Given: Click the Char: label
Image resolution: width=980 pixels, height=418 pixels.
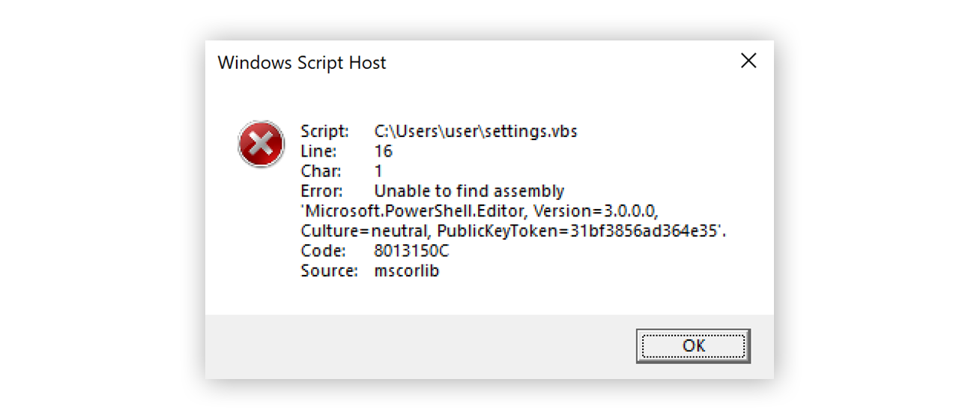Looking at the screenshot, I should [321, 171].
